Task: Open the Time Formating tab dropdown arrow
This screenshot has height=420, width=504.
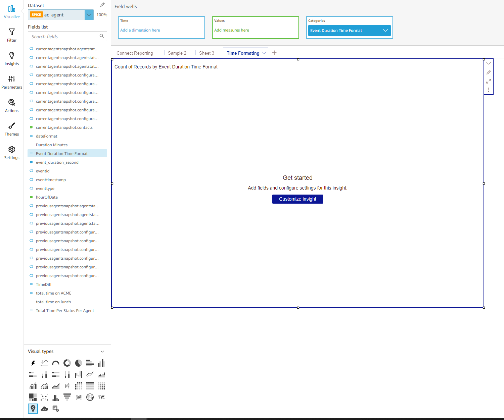Action: point(264,53)
